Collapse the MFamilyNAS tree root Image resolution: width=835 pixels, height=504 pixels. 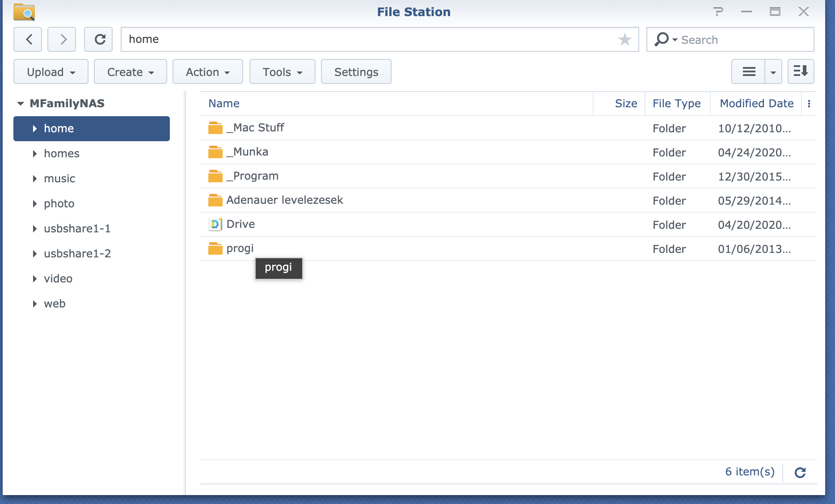[20, 104]
